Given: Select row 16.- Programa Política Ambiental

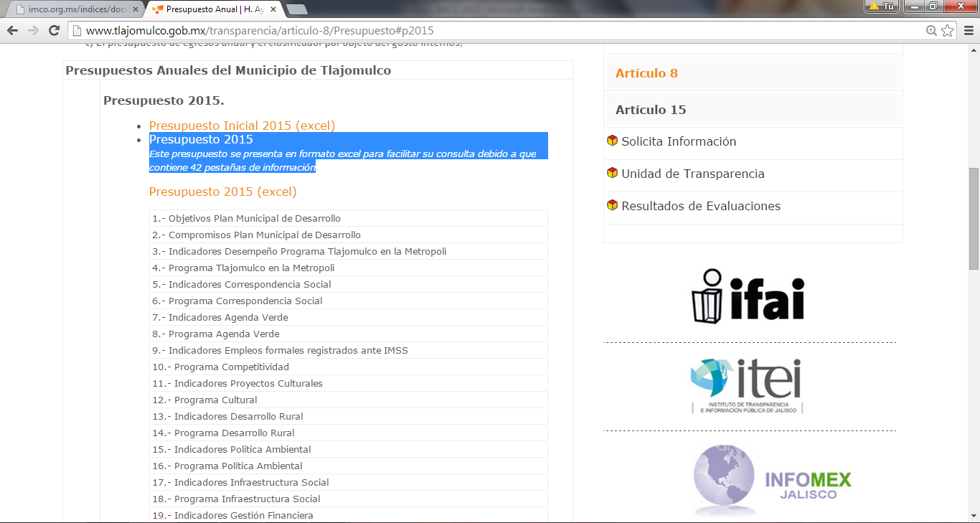Looking at the screenshot, I should pyautogui.click(x=349, y=466).
